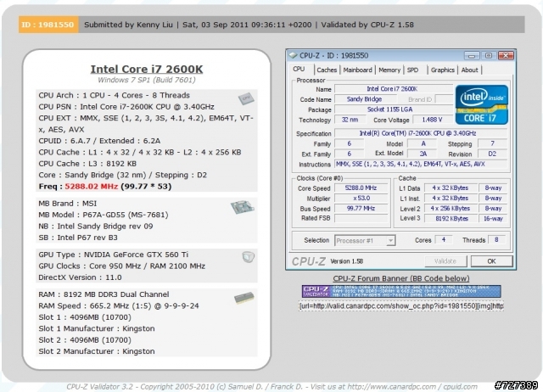Viewport: 543px width, 392px height.
Task: Click the red Freq 5288.02 MHz text
Action: point(92,187)
